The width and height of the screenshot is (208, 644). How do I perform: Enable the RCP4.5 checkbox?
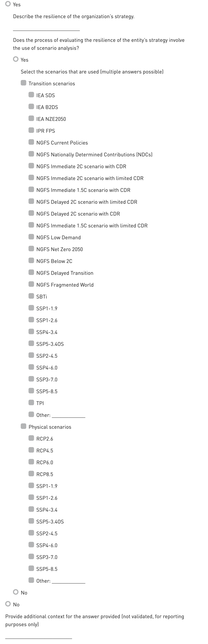tap(31, 450)
